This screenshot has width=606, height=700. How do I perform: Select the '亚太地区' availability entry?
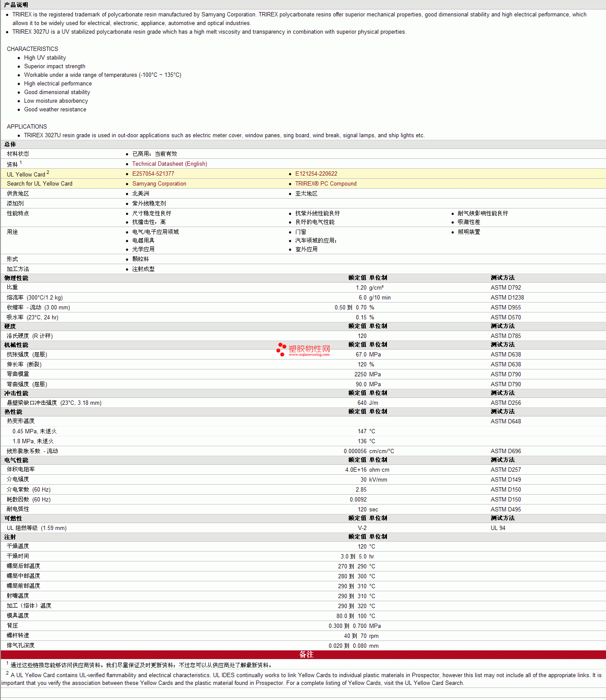(306, 194)
